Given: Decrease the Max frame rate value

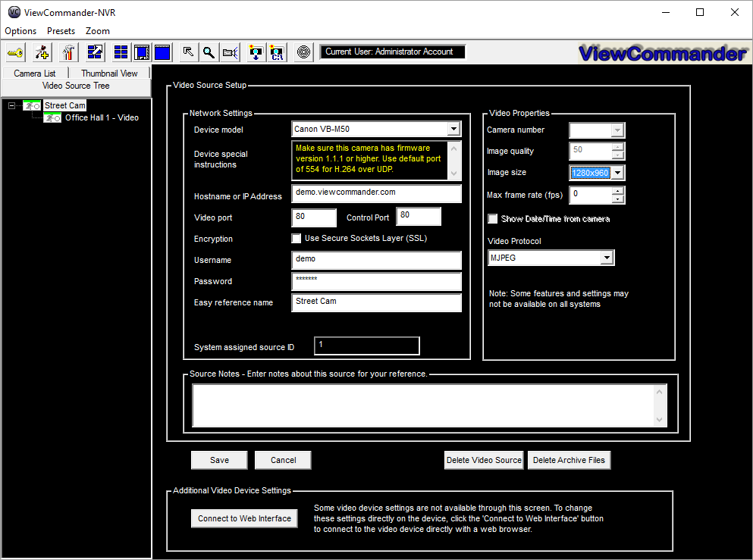Looking at the screenshot, I should pyautogui.click(x=618, y=199).
